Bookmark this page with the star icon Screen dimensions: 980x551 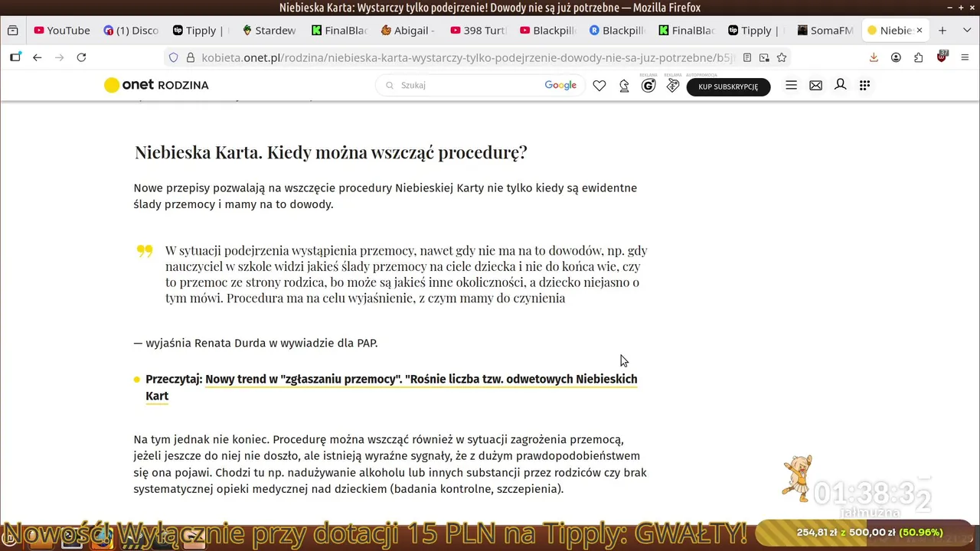tap(782, 57)
